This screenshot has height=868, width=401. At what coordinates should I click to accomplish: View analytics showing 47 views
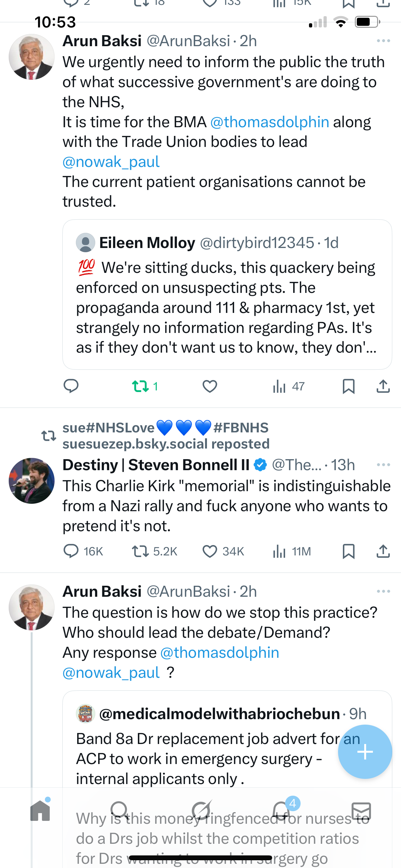pos(288,386)
